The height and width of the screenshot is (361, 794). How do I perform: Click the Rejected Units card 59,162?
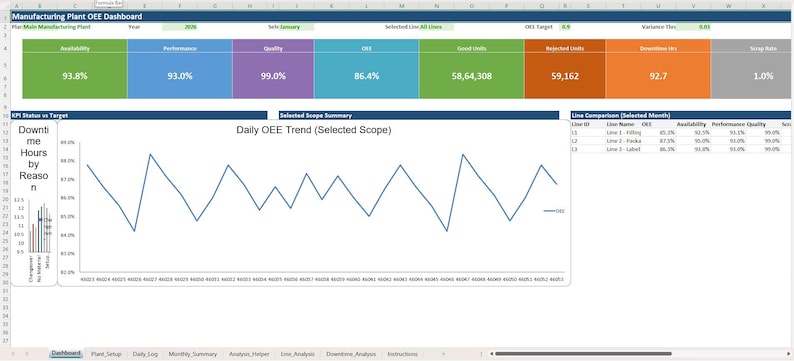click(565, 69)
